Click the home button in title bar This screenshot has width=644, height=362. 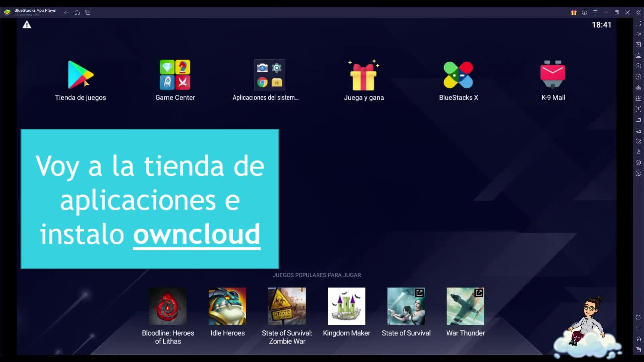pyautogui.click(x=77, y=12)
